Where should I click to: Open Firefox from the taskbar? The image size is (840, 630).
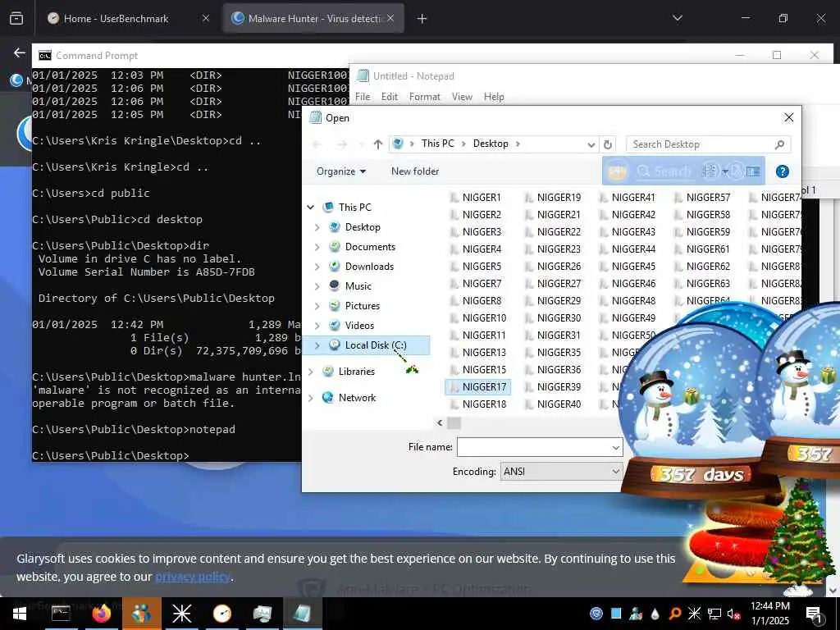[101, 614]
